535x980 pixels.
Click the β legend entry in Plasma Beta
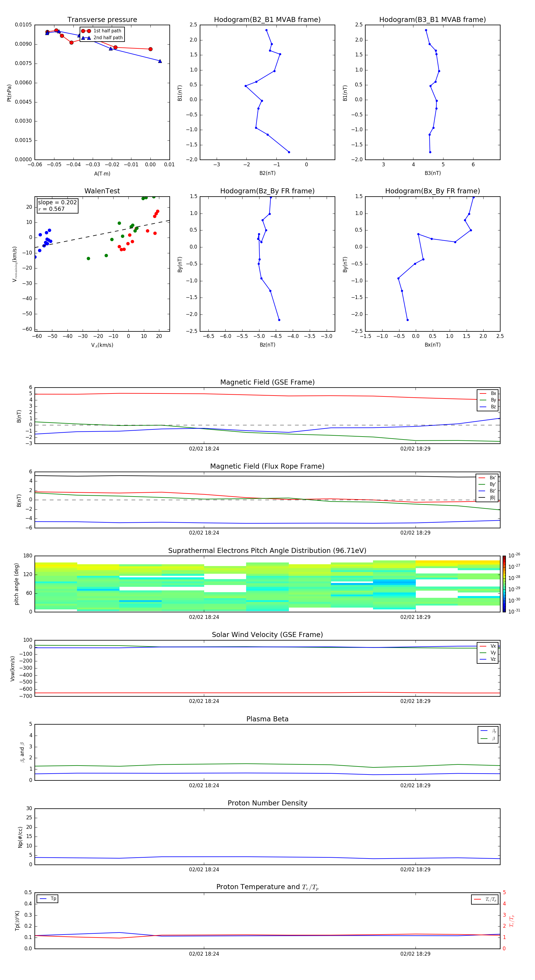[488, 739]
